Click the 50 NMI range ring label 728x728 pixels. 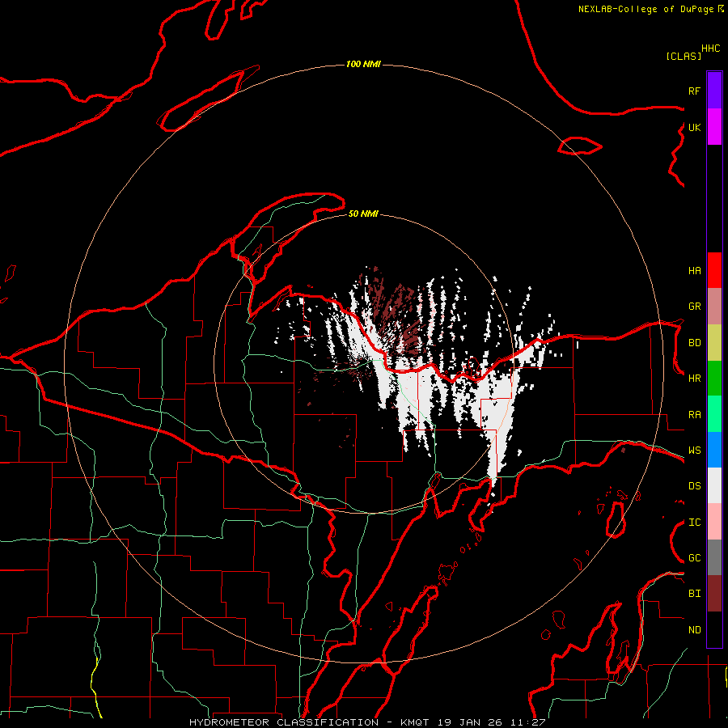click(363, 214)
